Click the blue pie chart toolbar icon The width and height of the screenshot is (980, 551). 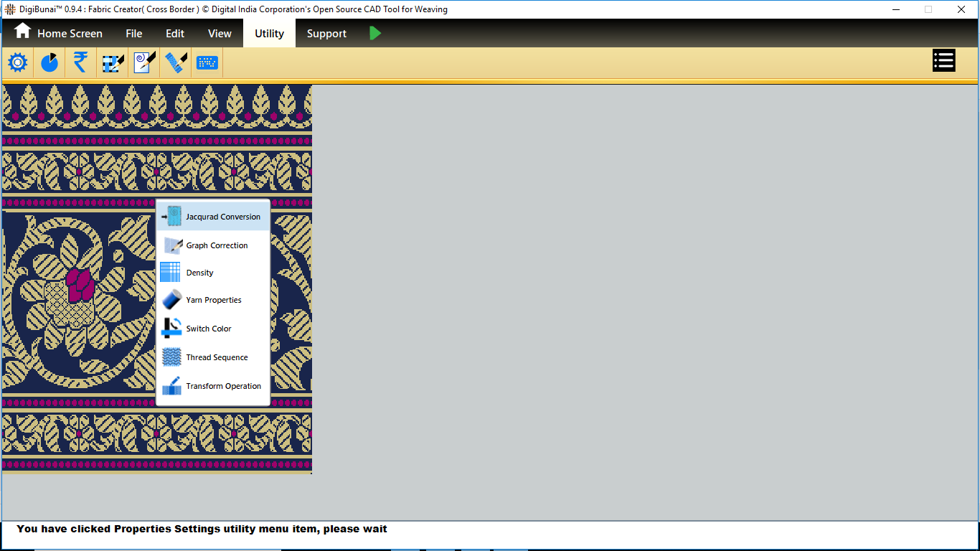50,63
